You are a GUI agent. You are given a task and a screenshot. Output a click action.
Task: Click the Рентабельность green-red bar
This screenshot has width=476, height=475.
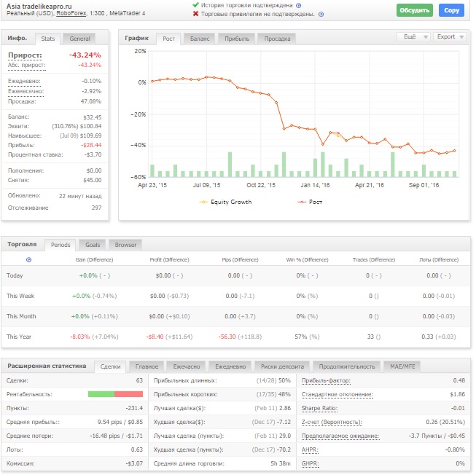(x=115, y=394)
